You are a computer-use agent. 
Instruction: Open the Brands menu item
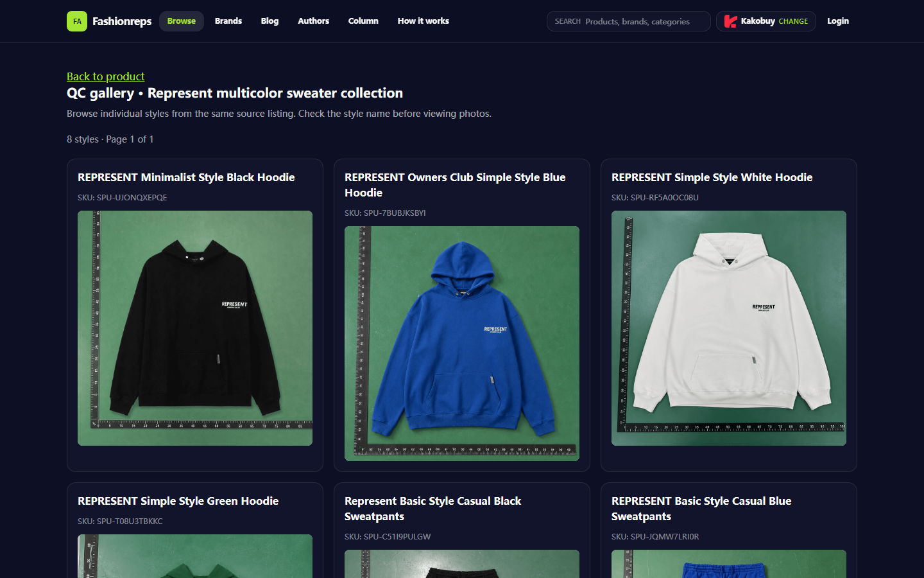click(228, 21)
